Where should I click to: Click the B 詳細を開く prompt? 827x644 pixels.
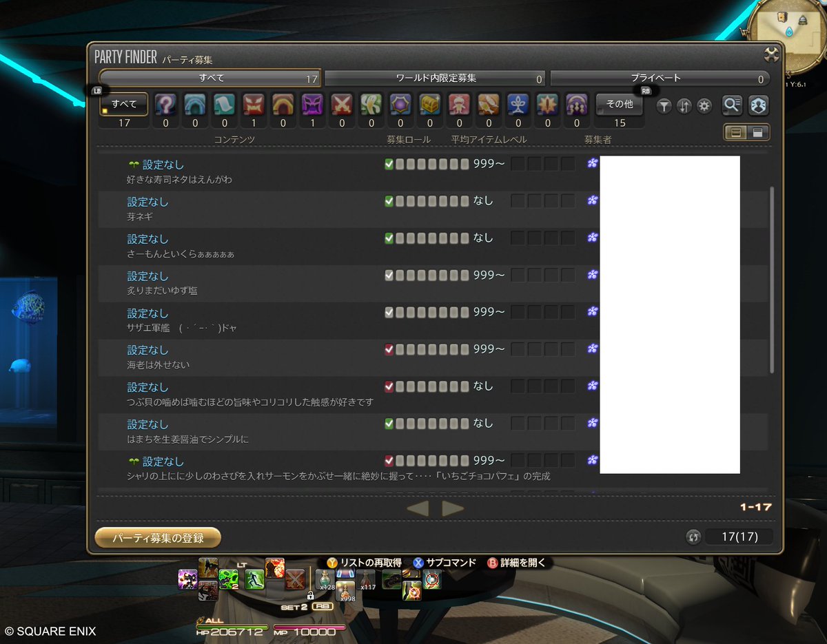tap(517, 563)
